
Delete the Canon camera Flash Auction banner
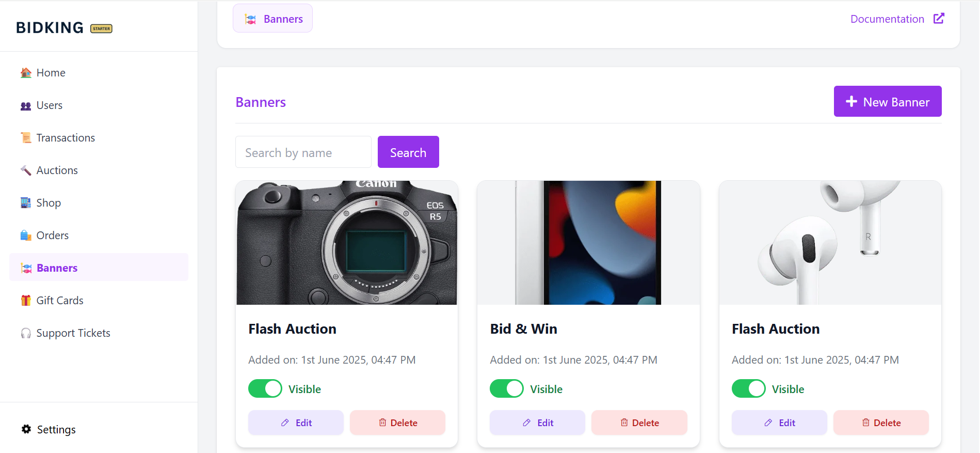point(398,423)
